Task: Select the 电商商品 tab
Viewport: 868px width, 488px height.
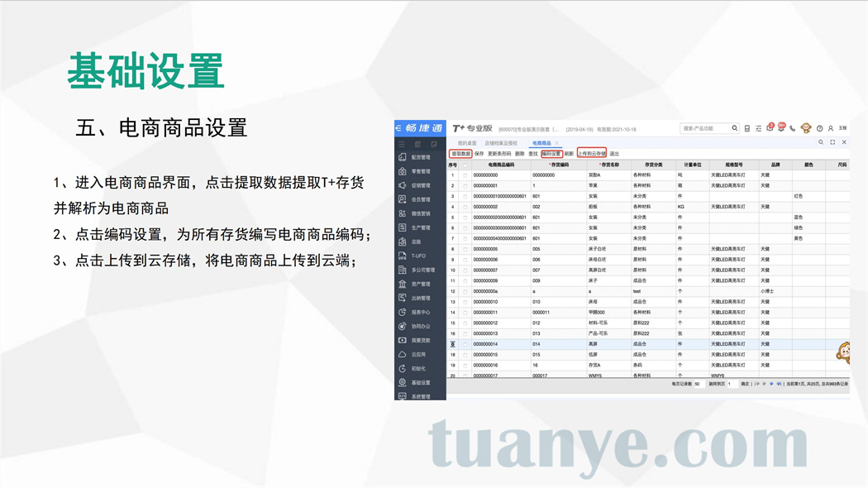Action: coord(541,143)
